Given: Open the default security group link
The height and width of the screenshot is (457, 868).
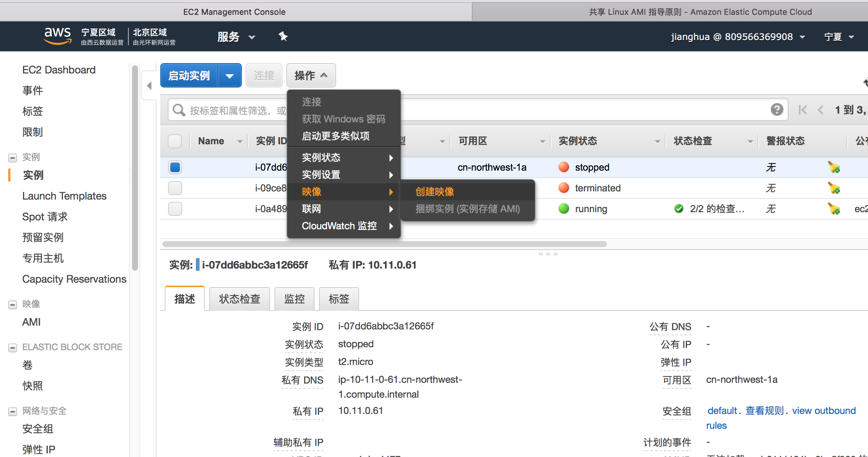Looking at the screenshot, I should click(x=722, y=411).
